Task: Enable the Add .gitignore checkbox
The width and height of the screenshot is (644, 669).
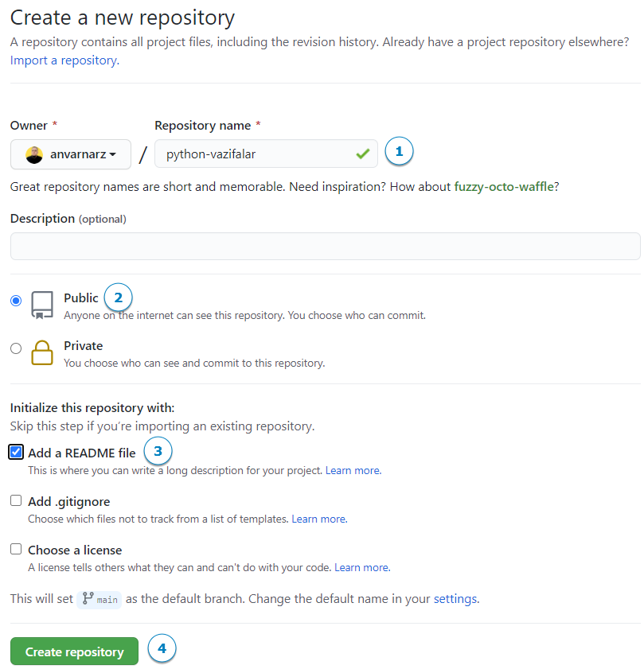Action: coord(16,501)
